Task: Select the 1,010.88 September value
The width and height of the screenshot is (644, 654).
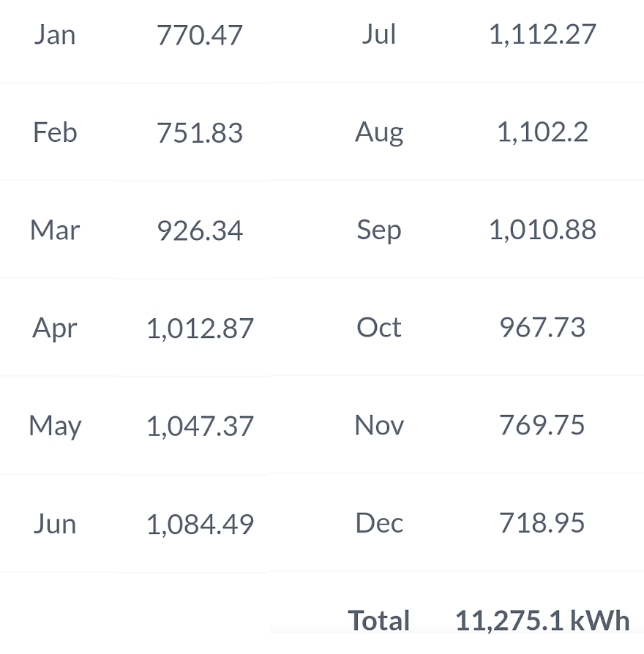Action: click(x=542, y=230)
